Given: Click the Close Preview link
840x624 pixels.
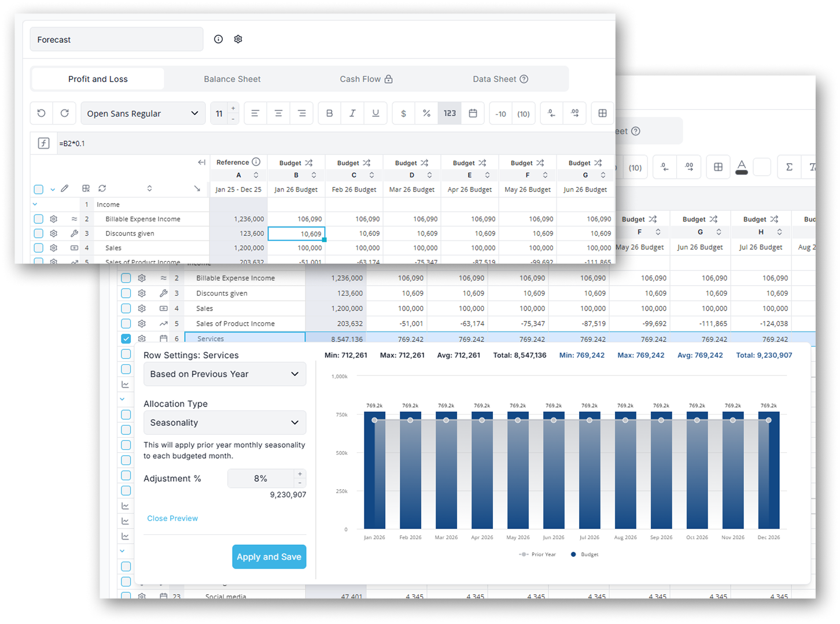Looking at the screenshot, I should click(x=172, y=518).
